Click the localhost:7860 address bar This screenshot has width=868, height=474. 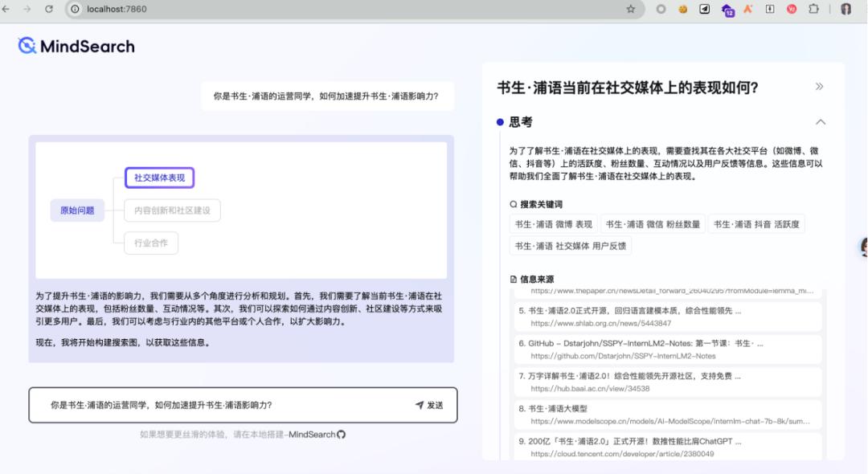click(x=354, y=9)
